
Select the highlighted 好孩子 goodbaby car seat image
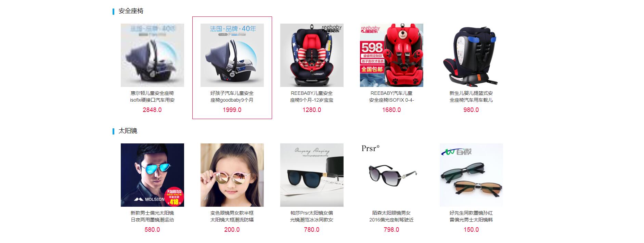pyautogui.click(x=232, y=55)
